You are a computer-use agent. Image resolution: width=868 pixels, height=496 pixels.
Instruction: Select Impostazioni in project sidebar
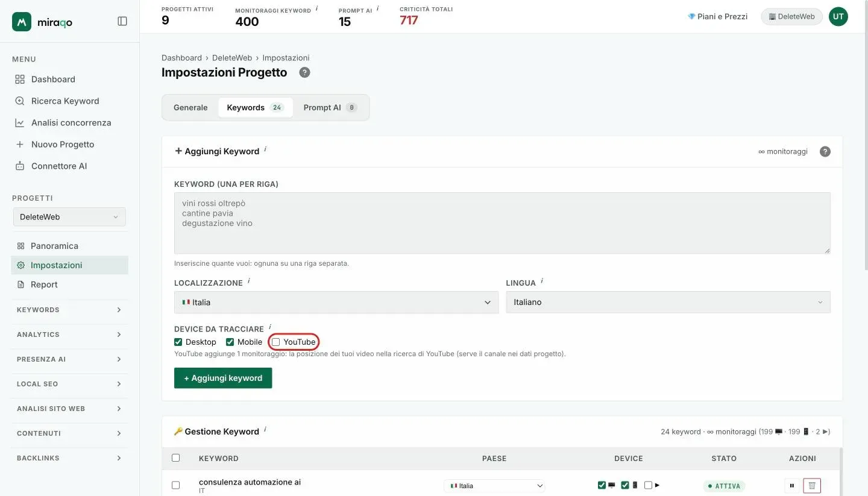point(69,265)
